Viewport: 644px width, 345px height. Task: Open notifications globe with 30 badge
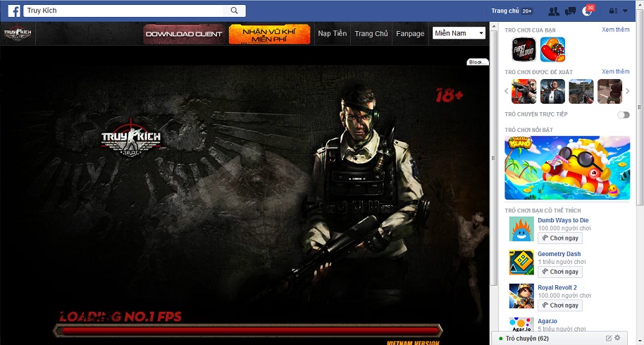pyautogui.click(x=588, y=11)
